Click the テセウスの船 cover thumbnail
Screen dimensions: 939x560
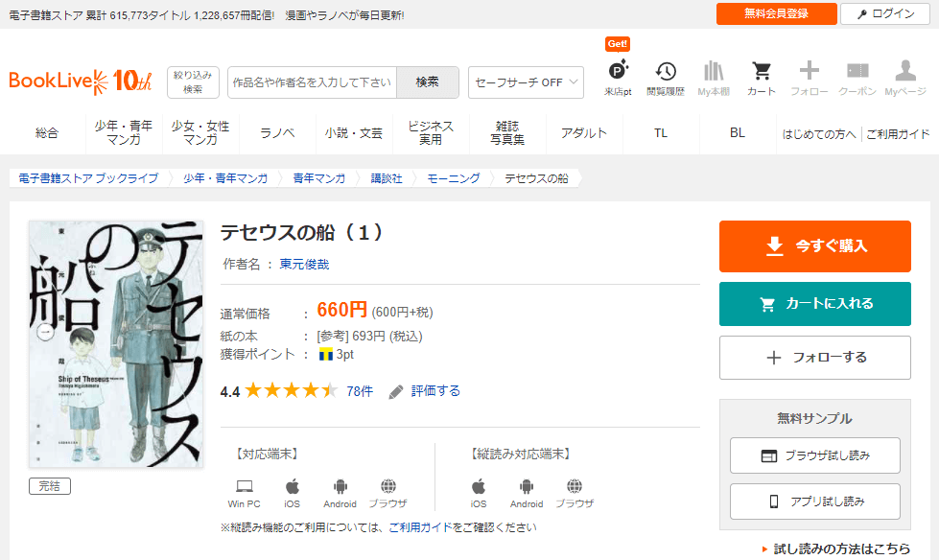pos(116,344)
